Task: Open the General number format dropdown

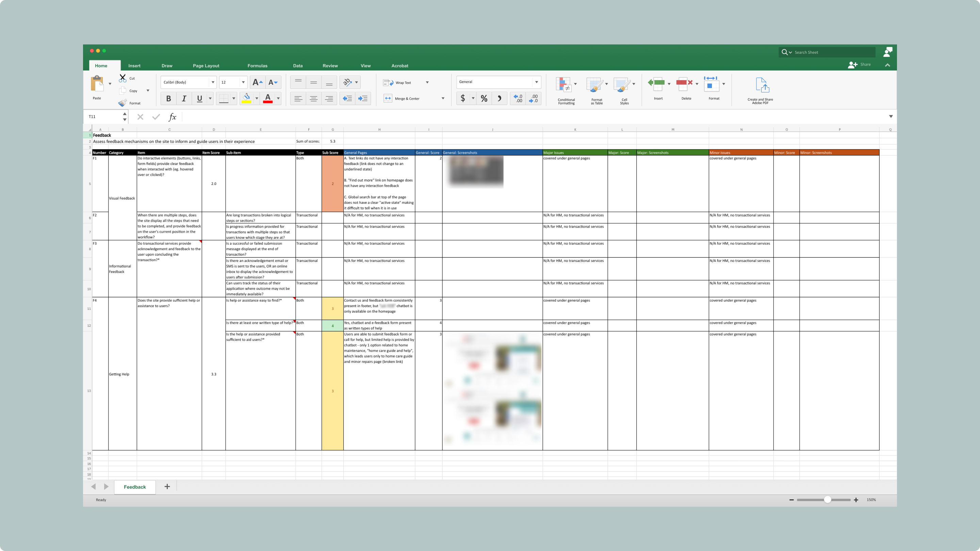Action: click(536, 82)
